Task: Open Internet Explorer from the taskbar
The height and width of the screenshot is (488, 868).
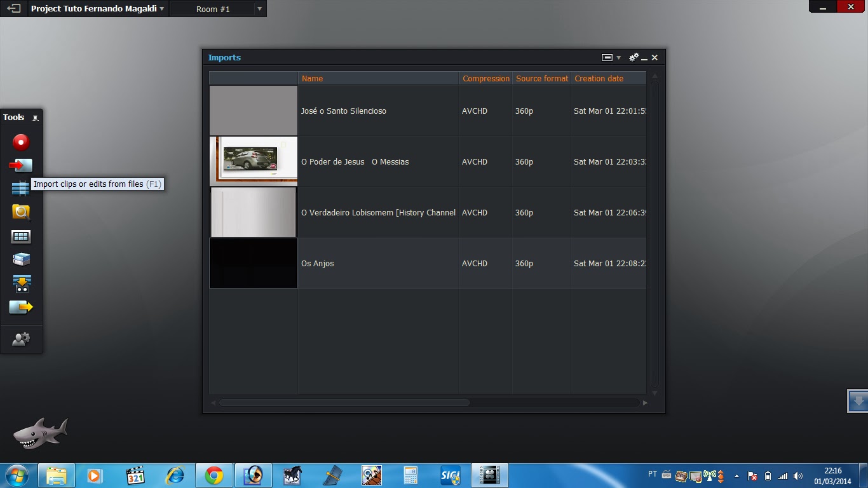Action: pyautogui.click(x=175, y=475)
